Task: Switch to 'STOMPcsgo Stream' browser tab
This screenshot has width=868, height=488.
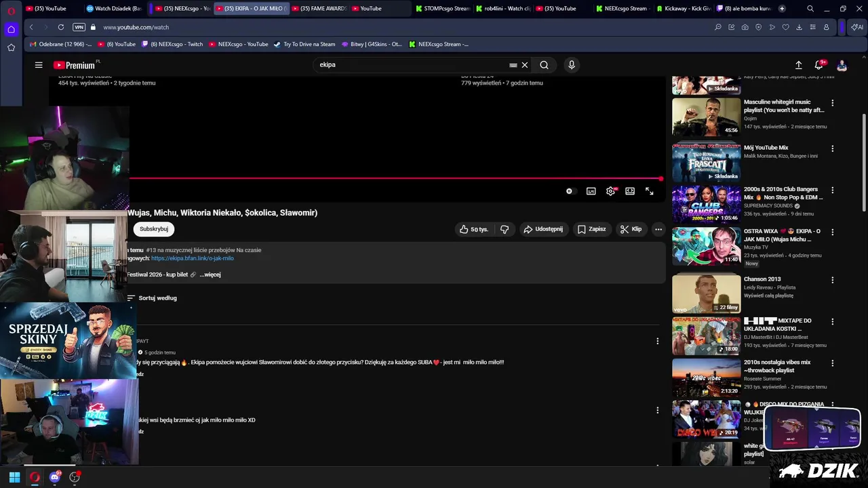Action: pos(441,9)
